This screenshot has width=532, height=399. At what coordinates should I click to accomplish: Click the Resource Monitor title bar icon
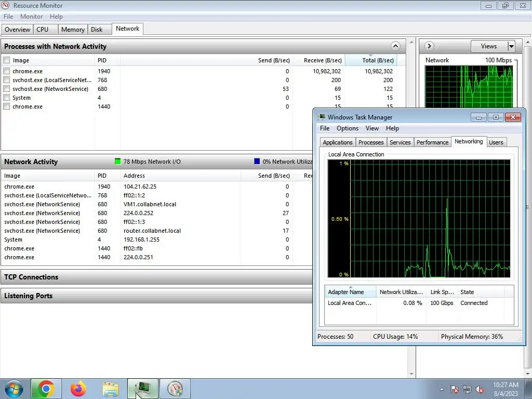pos(5,5)
